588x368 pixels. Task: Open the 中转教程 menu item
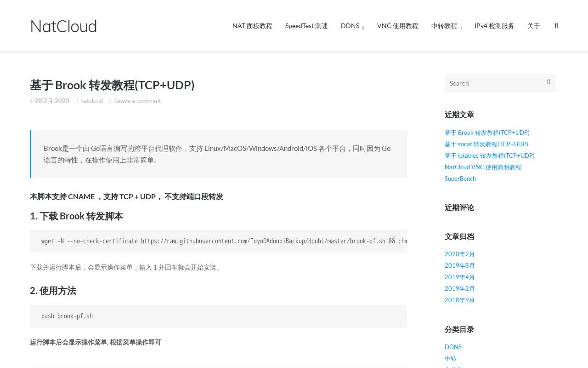pos(444,26)
